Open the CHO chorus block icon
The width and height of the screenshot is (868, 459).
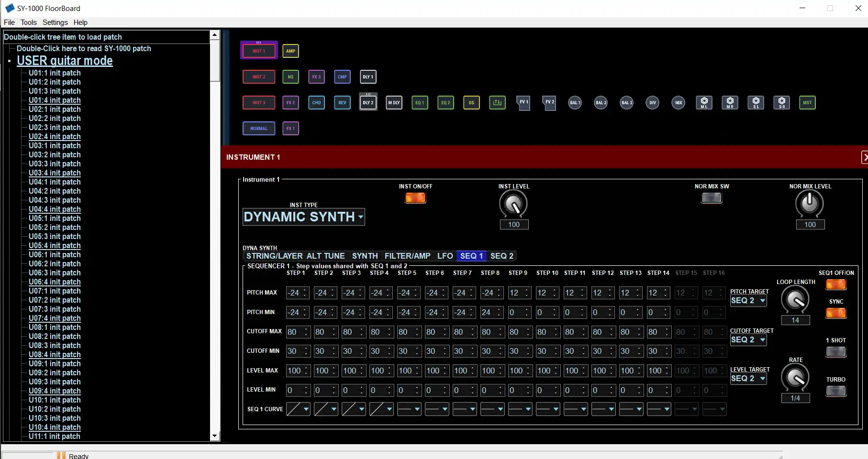[x=316, y=102]
